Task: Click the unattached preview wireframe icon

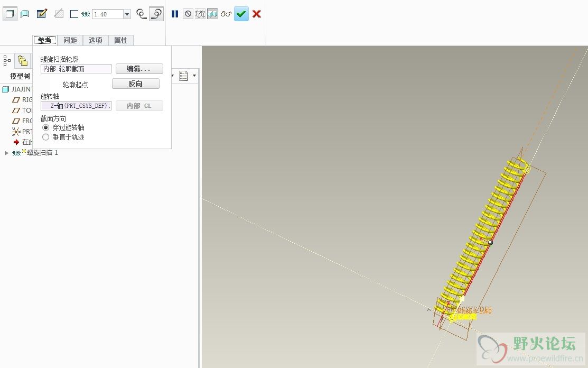Action: coord(200,14)
